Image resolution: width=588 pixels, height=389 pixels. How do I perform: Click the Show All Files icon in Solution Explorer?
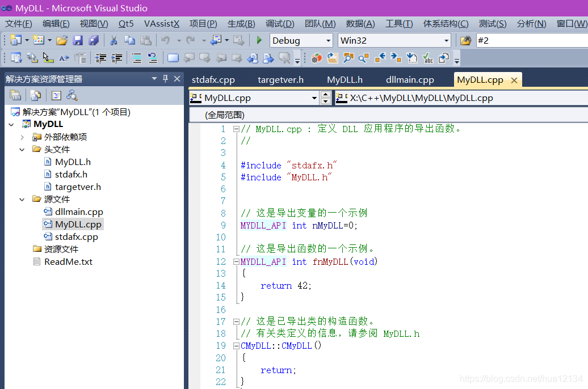[36, 96]
